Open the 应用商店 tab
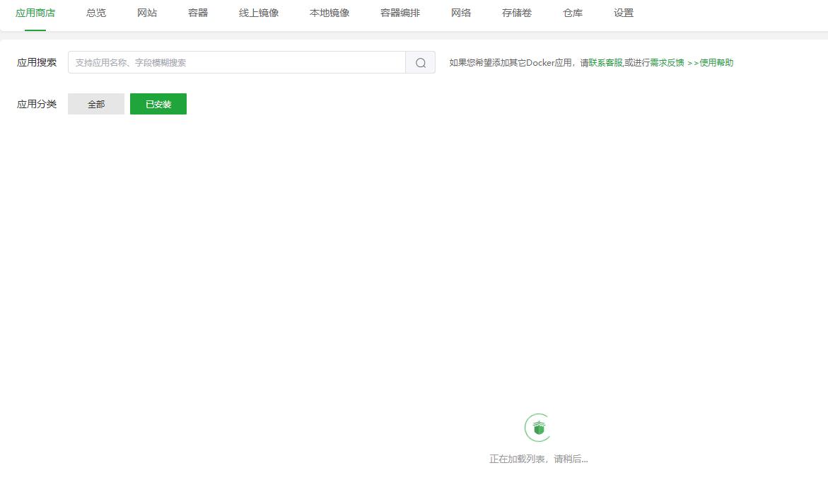The image size is (828, 504). (x=35, y=13)
